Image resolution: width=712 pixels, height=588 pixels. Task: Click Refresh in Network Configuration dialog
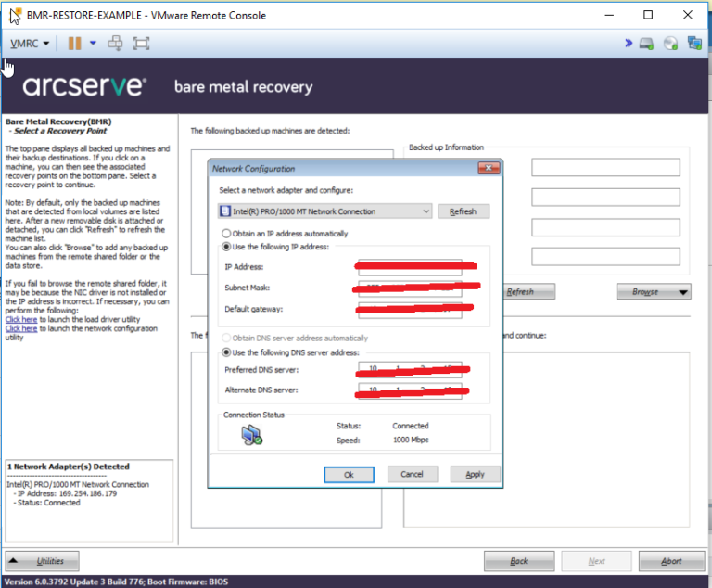pyautogui.click(x=464, y=211)
